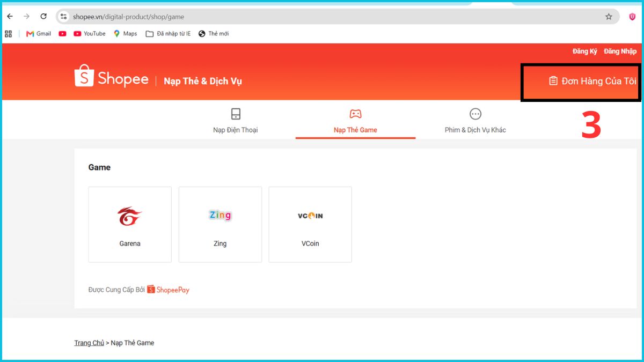Click the browser forward arrow
Screen dimensions: 644x362
(27, 17)
